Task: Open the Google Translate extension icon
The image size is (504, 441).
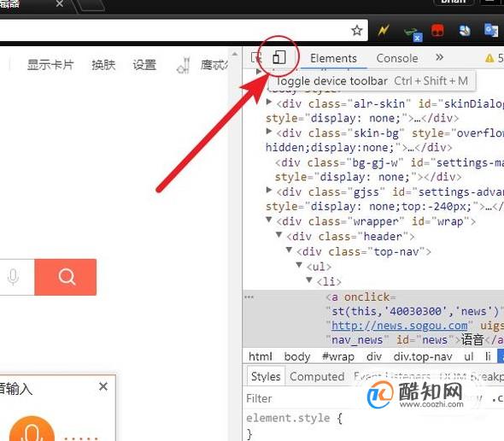Action: tap(491, 31)
